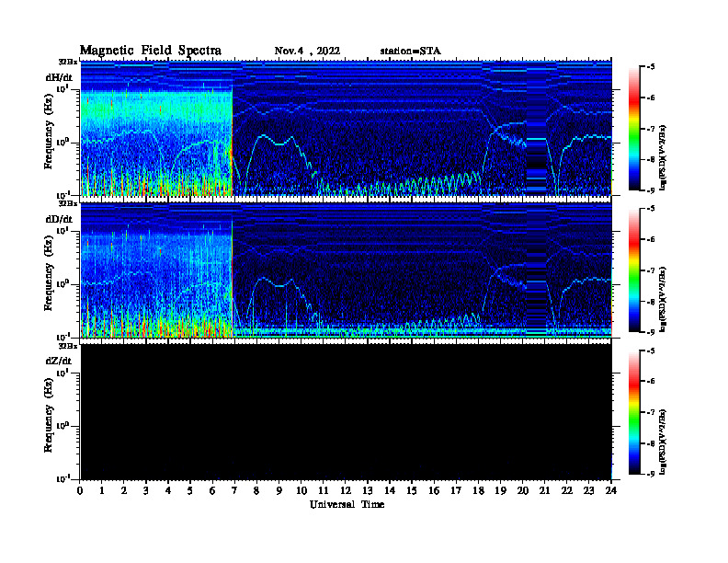The image size is (728, 563).
Task: Click hour 14 on the time axis
Action: [x=390, y=490]
